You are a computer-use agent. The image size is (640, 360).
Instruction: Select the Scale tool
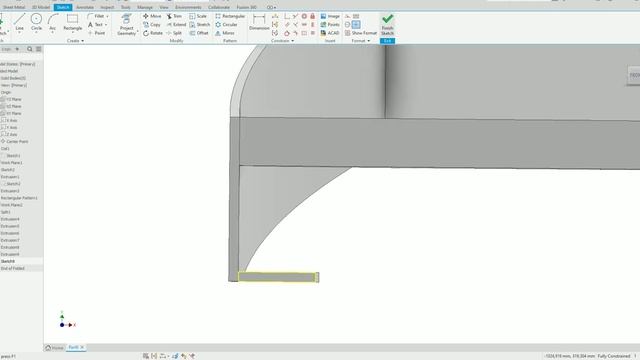coord(198,16)
